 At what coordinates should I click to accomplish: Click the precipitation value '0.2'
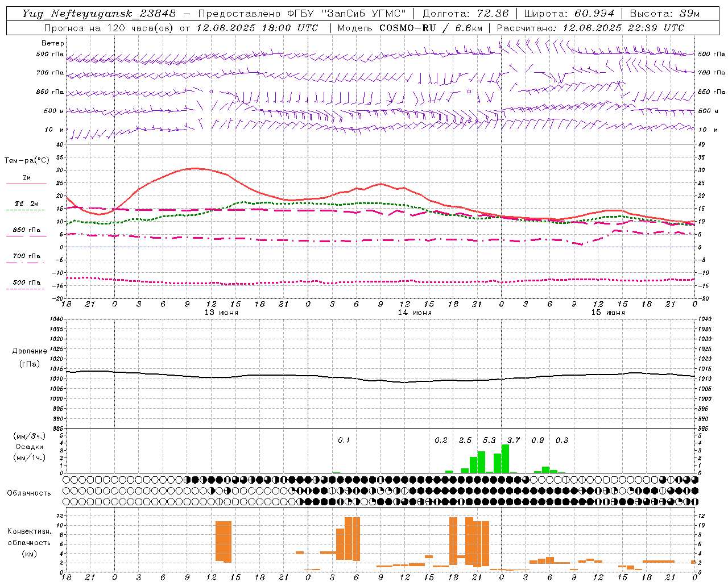click(x=441, y=440)
